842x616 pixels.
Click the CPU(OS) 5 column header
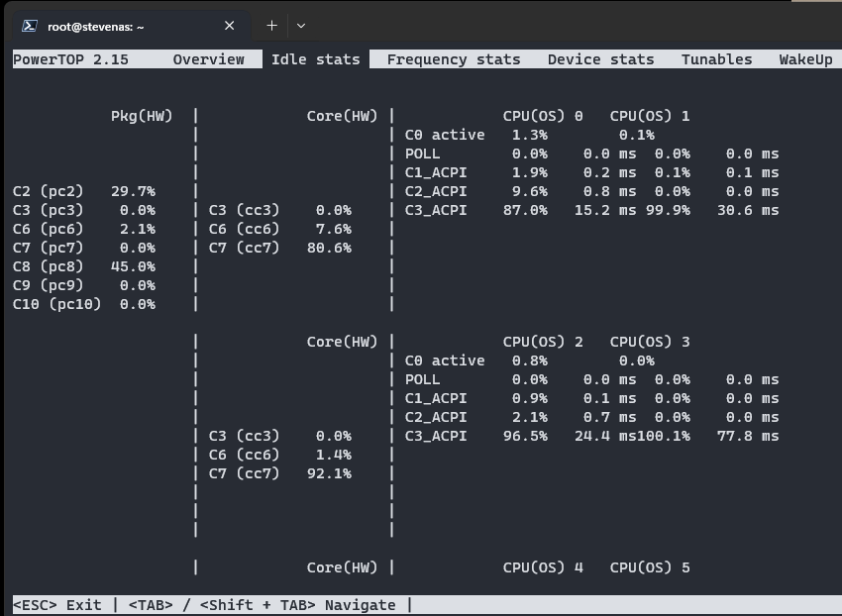tap(650, 567)
